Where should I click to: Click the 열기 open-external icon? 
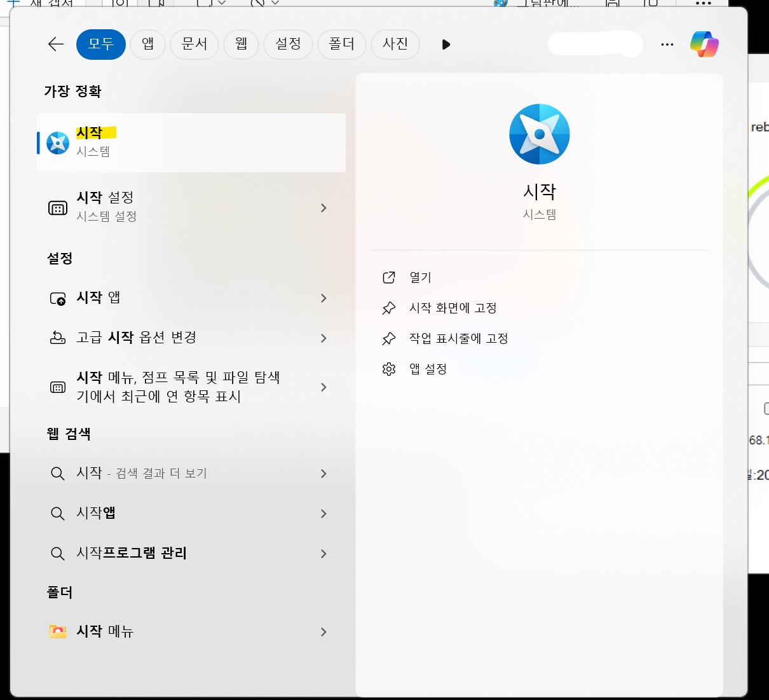389,277
